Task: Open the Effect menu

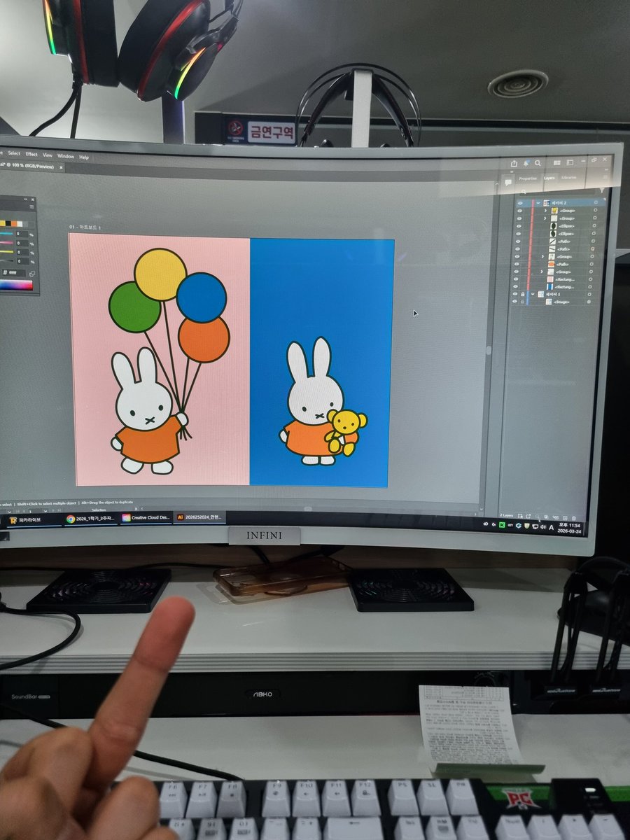Action: 31,154
